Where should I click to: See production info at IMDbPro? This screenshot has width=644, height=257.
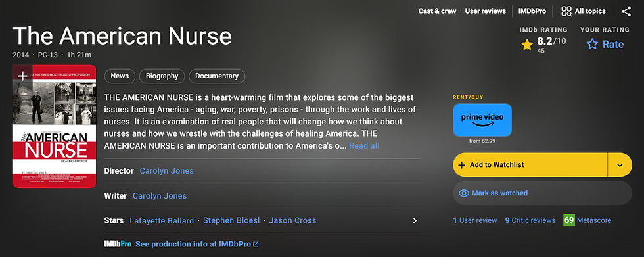pyautogui.click(x=193, y=245)
